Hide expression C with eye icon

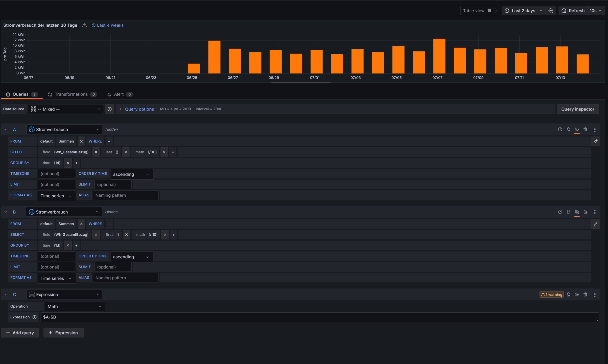[577, 294]
